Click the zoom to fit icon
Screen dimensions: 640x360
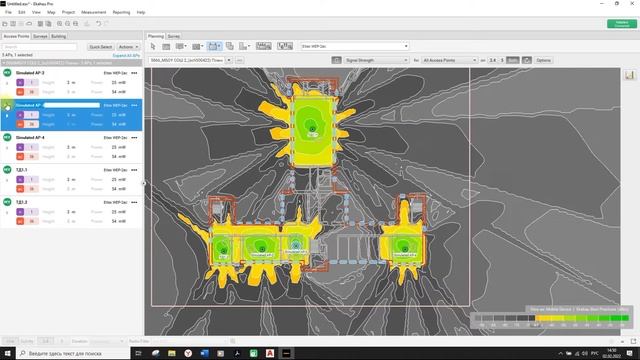pos(76,24)
